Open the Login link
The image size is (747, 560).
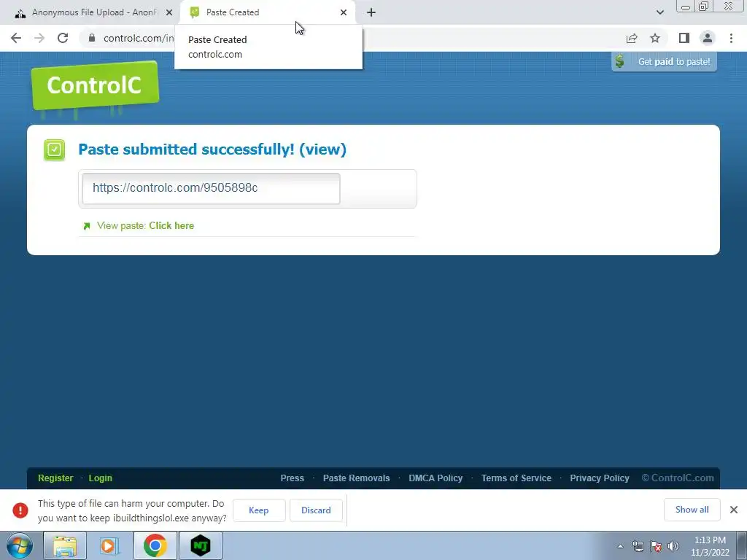coord(101,478)
